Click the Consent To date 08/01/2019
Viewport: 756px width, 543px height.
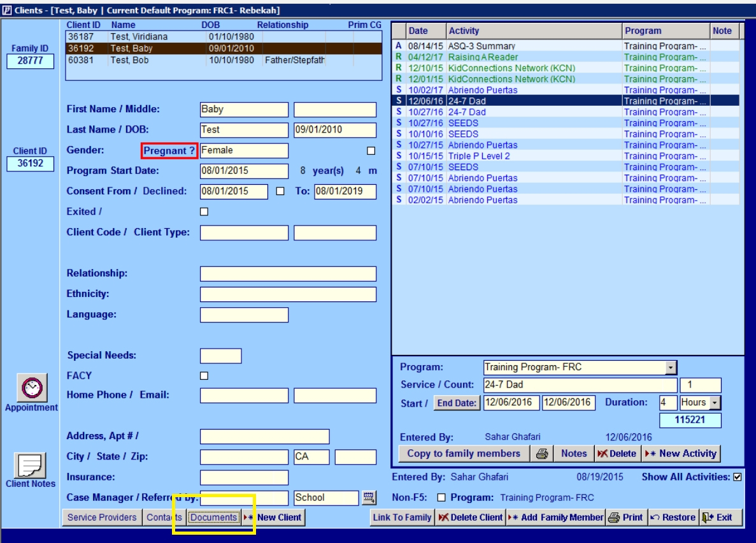click(x=345, y=192)
